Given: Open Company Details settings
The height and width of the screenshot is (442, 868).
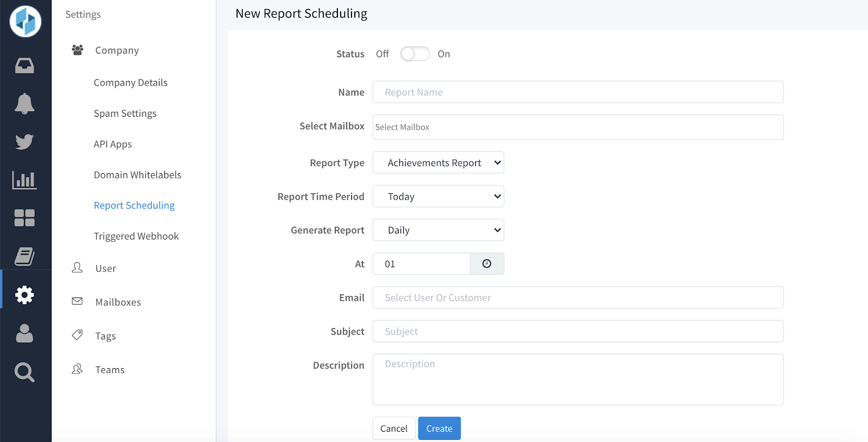Looking at the screenshot, I should point(131,83).
